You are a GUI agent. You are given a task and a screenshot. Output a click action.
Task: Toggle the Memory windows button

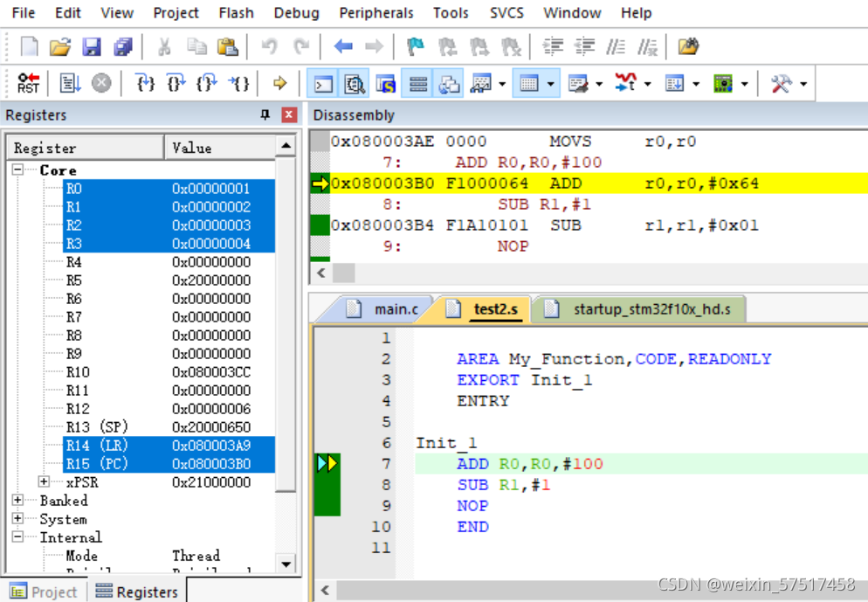[528, 84]
